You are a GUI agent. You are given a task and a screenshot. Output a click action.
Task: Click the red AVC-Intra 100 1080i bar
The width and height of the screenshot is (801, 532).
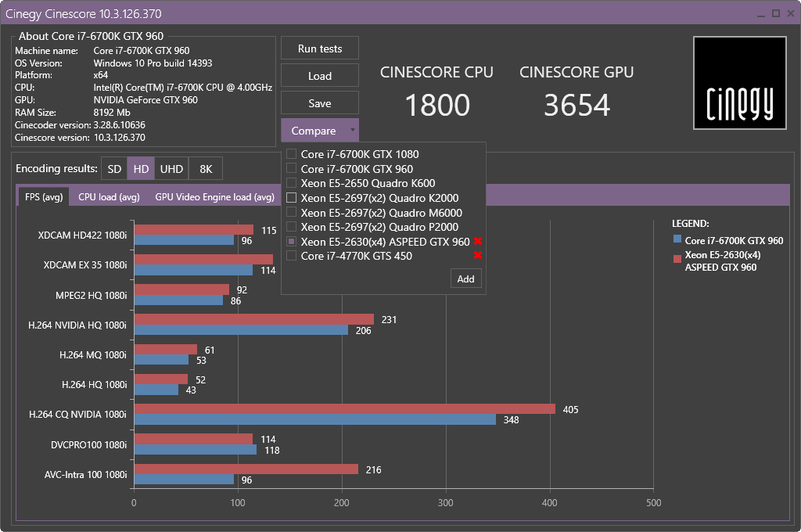(x=246, y=469)
